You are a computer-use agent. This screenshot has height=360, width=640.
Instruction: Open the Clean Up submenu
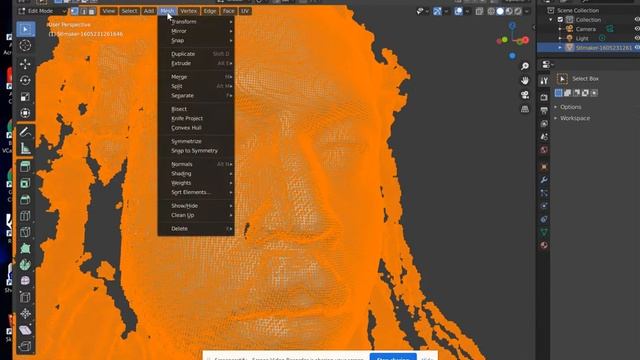click(196, 215)
